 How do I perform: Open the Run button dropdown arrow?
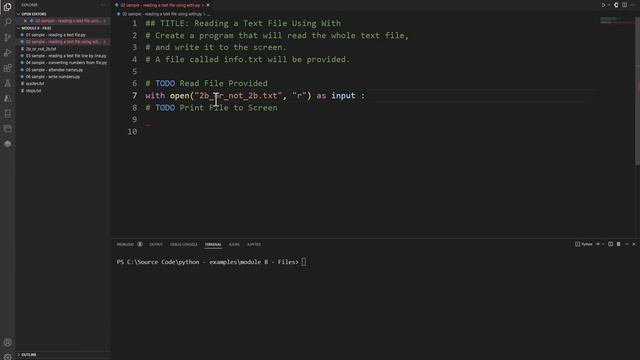(x=609, y=5)
